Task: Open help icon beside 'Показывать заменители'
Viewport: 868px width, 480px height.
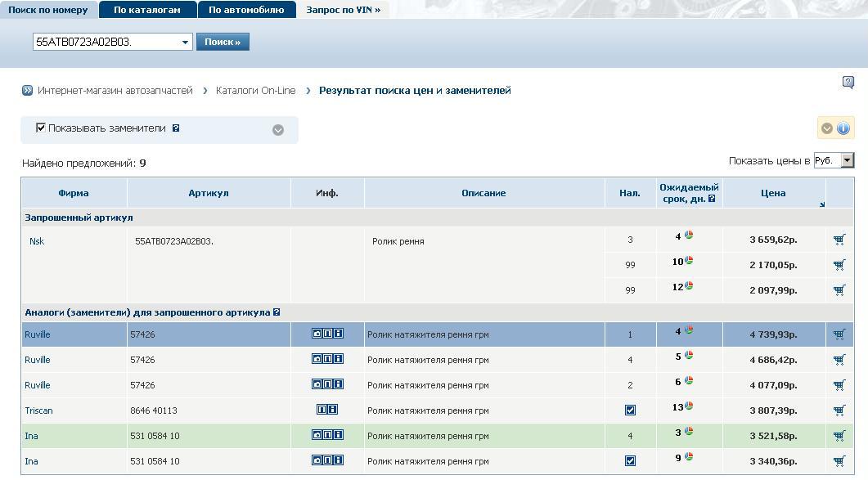Action: click(x=176, y=128)
